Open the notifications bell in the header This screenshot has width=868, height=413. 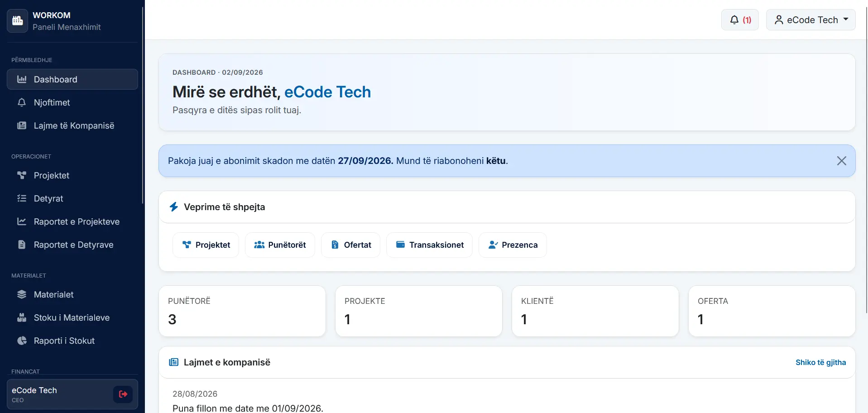click(740, 20)
